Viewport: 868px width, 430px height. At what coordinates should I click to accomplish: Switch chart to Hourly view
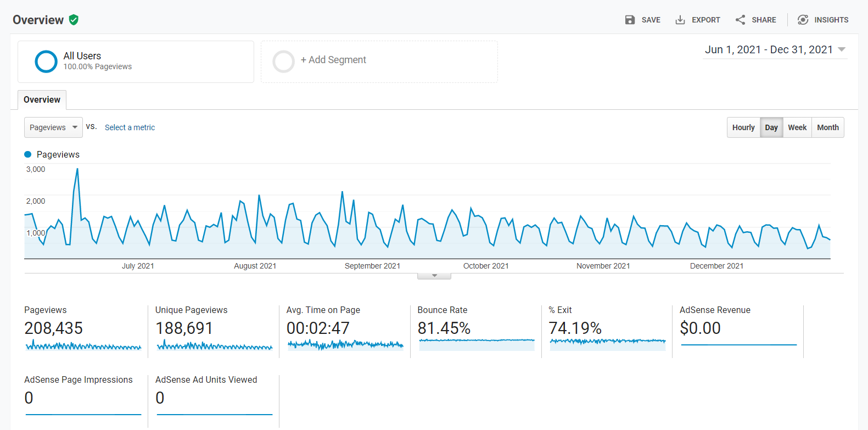(x=743, y=127)
